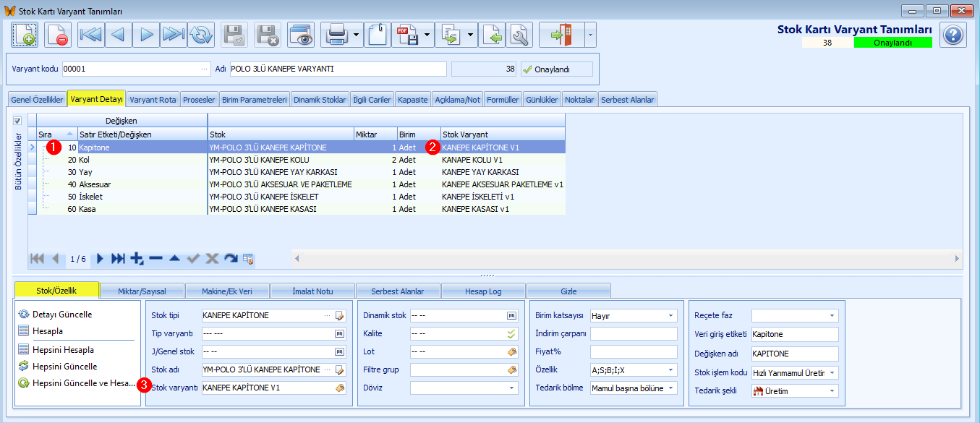
Task: Open the Varyant Rota tab
Action: [x=153, y=100]
